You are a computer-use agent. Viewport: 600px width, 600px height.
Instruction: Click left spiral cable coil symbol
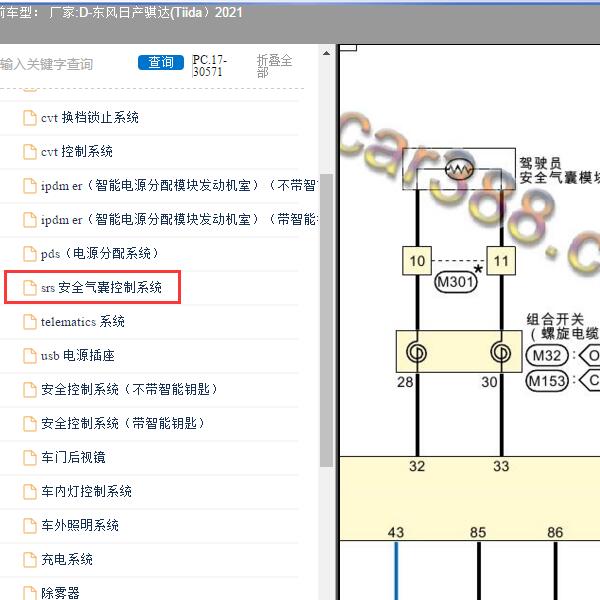tap(416, 352)
